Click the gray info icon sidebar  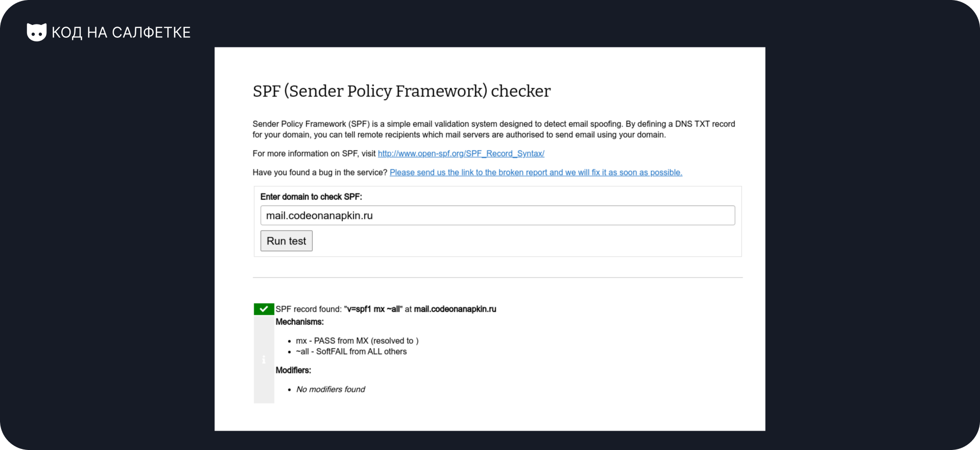(x=264, y=359)
